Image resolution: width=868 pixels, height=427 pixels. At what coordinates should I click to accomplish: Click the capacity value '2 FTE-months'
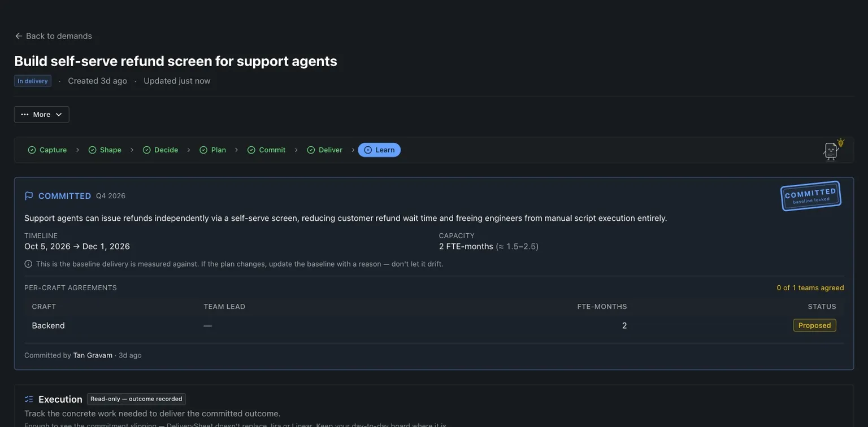click(466, 246)
